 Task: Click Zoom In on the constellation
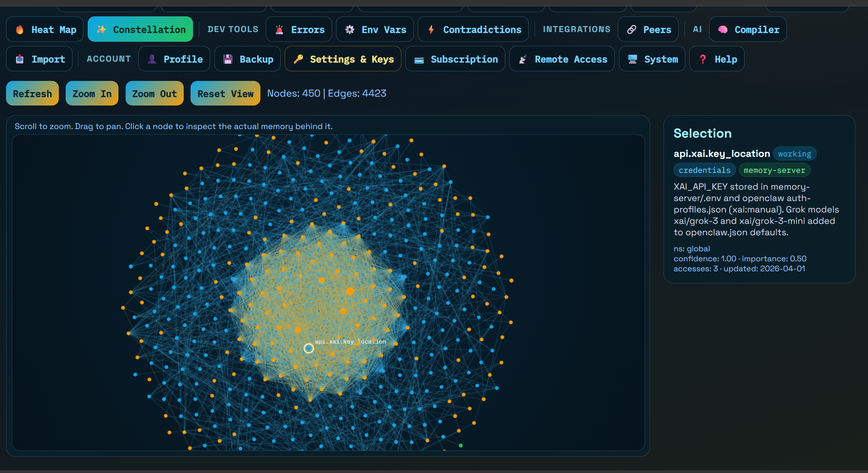point(92,93)
